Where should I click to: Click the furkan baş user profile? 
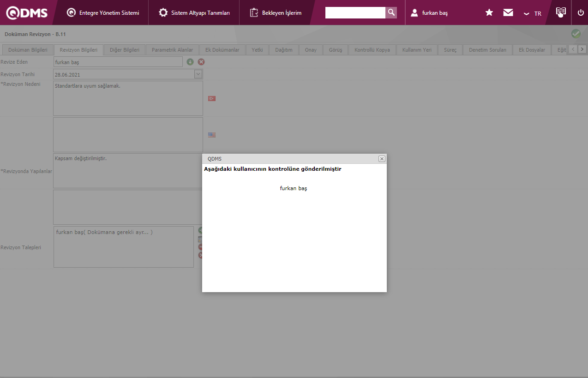tap(430, 13)
